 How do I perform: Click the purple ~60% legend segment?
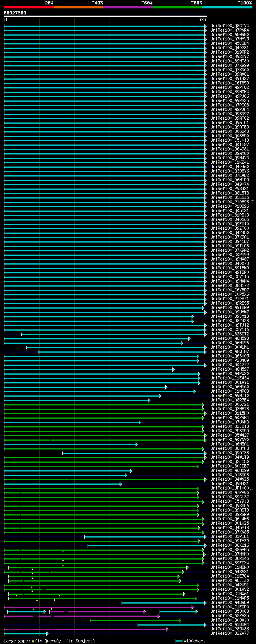[x=128, y=7]
